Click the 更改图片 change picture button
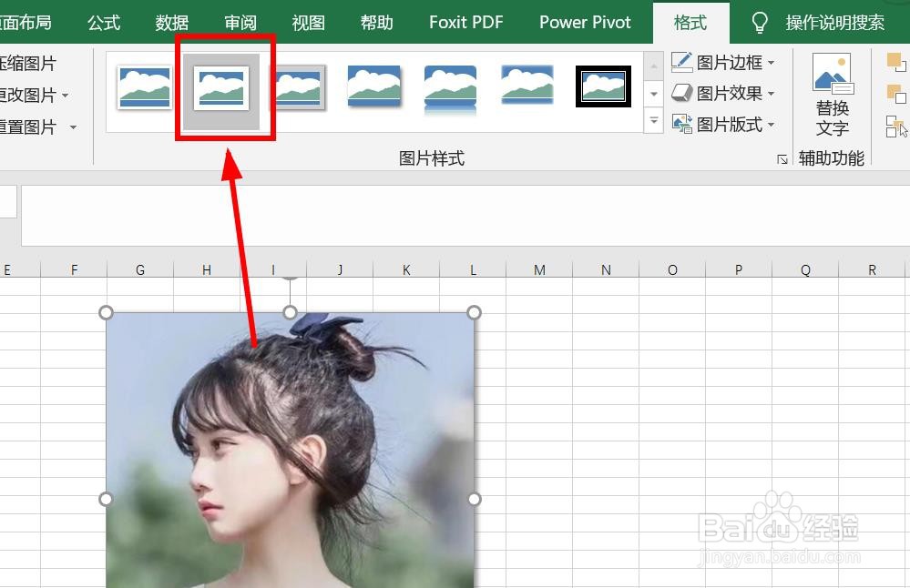The width and height of the screenshot is (910, 588). coord(28,95)
